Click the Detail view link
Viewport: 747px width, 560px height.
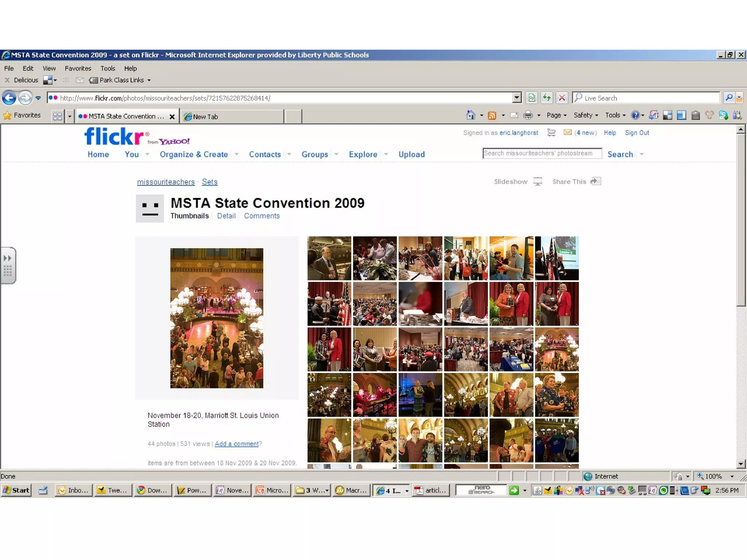tap(226, 216)
